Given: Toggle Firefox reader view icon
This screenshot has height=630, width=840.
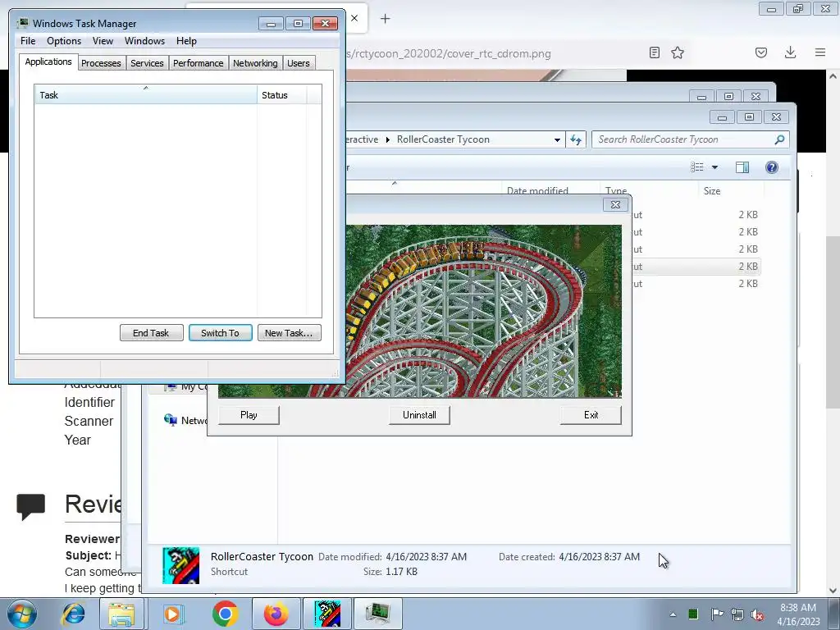Looking at the screenshot, I should pyautogui.click(x=654, y=52).
